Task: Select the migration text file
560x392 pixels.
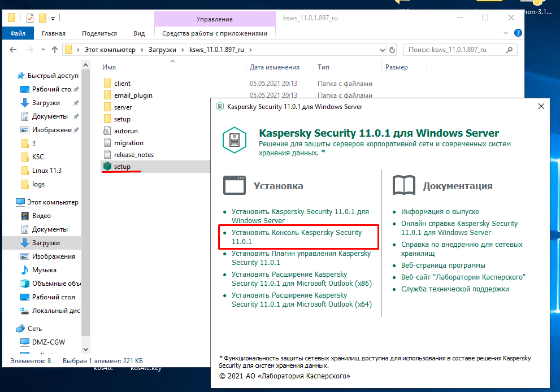Action: point(129,143)
